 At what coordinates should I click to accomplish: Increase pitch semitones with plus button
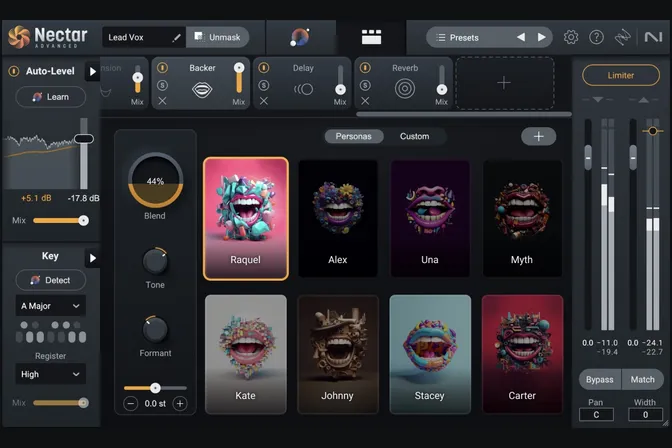pyautogui.click(x=180, y=403)
